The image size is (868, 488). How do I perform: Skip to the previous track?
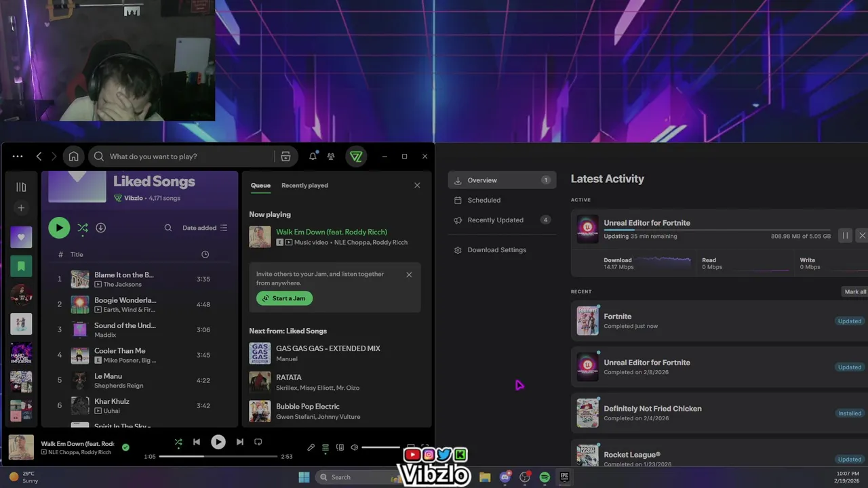point(197,442)
